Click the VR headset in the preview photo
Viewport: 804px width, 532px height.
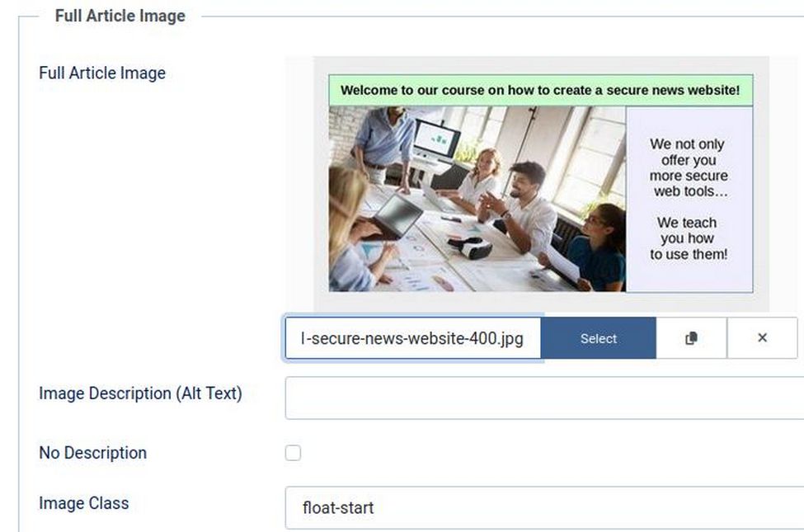point(470,247)
